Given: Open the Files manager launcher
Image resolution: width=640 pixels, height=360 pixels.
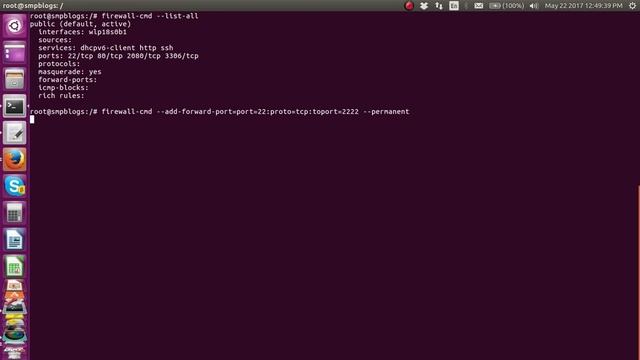Looking at the screenshot, I should coord(14,80).
